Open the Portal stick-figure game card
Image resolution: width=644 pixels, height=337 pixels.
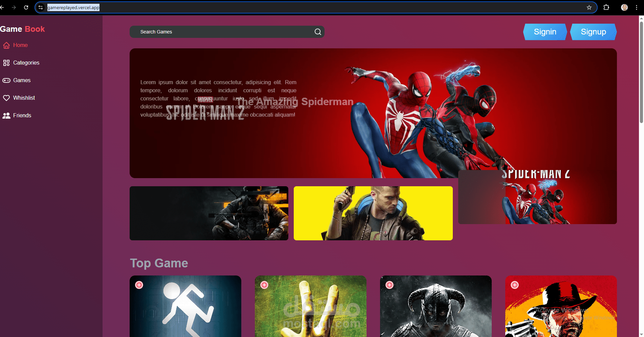tap(185, 306)
